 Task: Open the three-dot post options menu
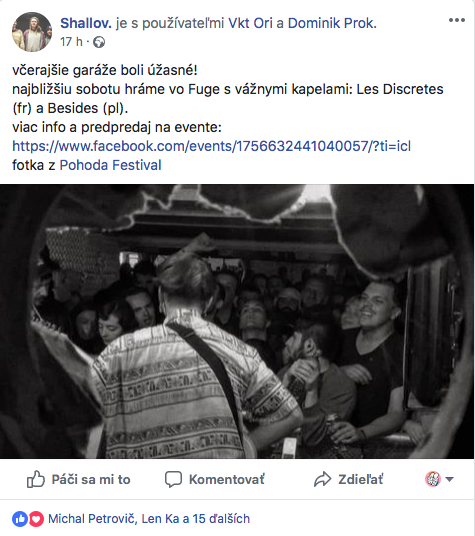point(457,20)
